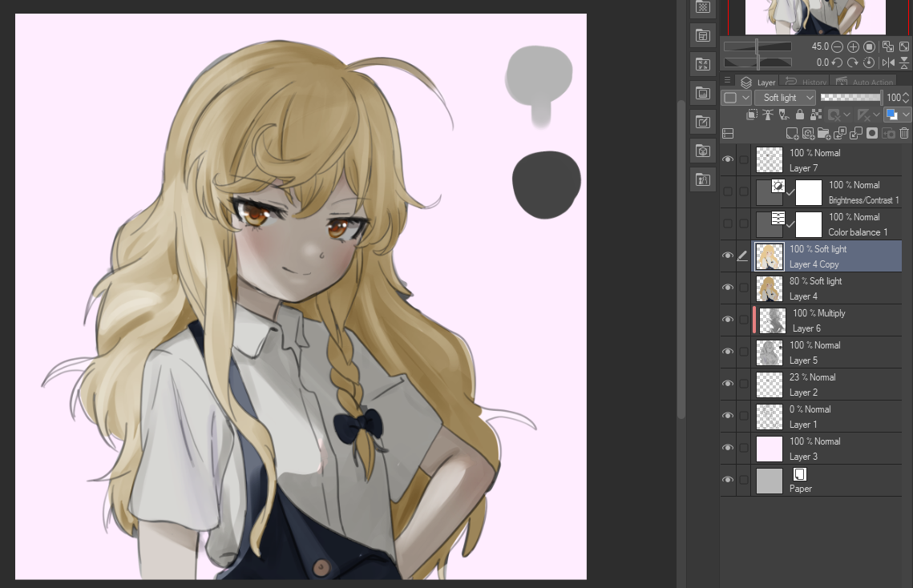Click the layer opacity slider

click(850, 98)
